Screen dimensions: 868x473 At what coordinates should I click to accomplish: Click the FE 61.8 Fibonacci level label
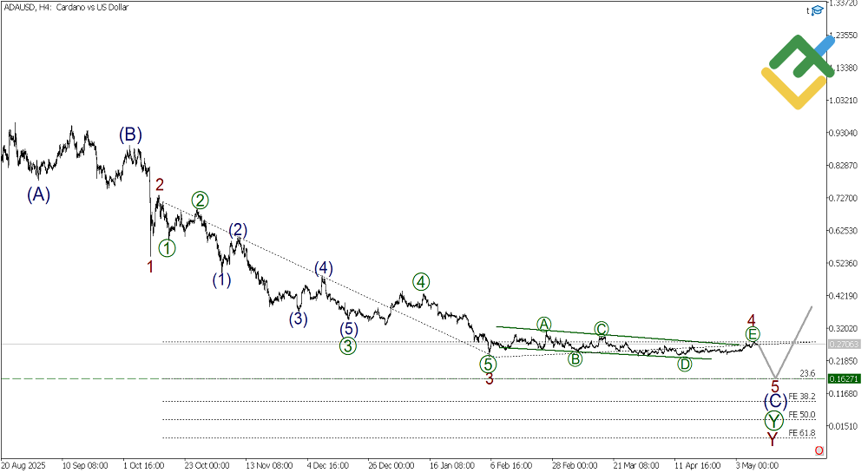(x=801, y=433)
